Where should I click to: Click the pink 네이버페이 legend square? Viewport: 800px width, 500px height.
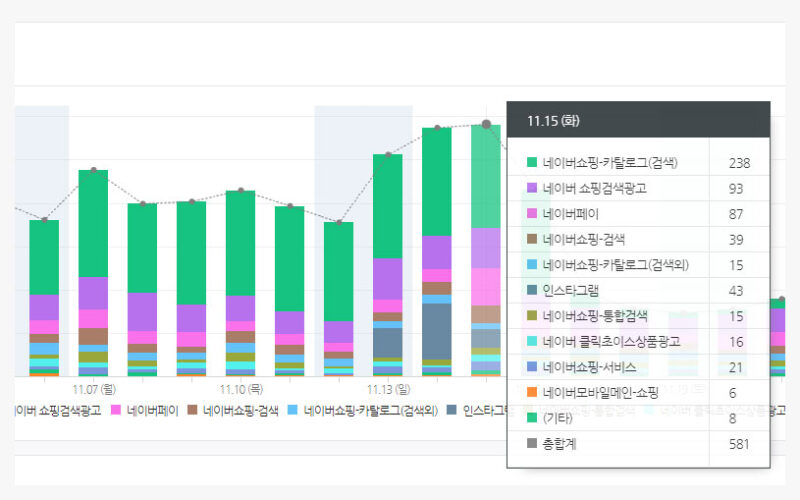click(116, 410)
